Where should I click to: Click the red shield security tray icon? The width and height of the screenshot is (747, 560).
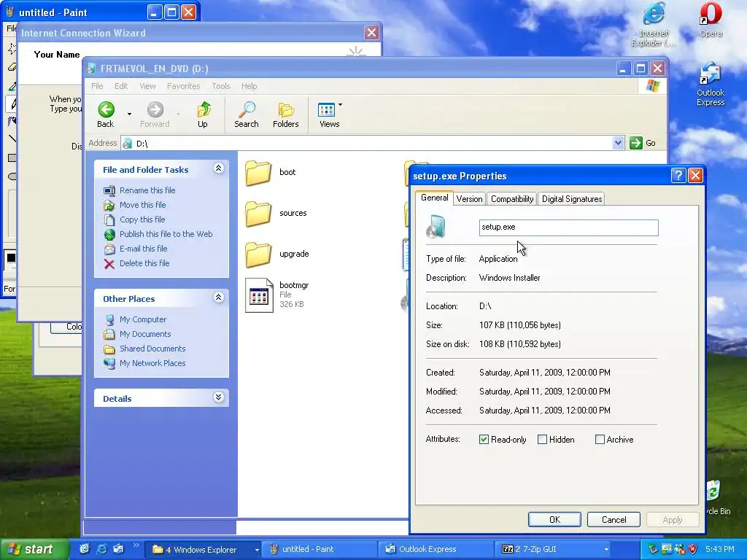693,549
